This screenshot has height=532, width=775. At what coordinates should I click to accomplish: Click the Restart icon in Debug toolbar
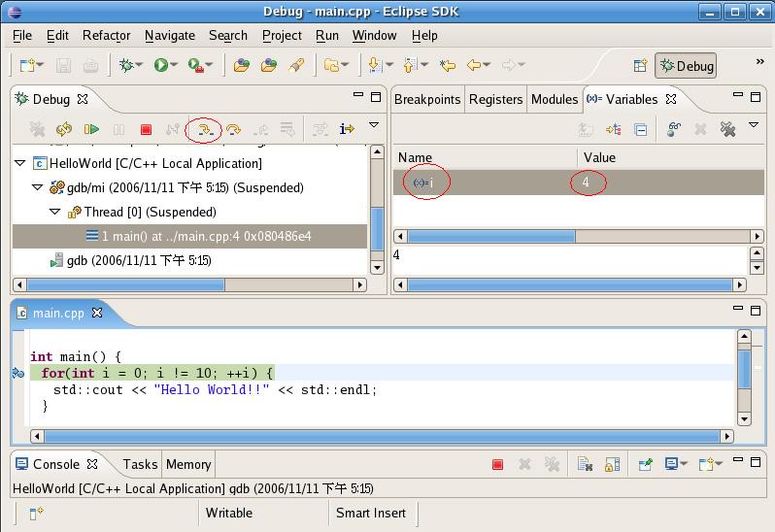tap(64, 129)
